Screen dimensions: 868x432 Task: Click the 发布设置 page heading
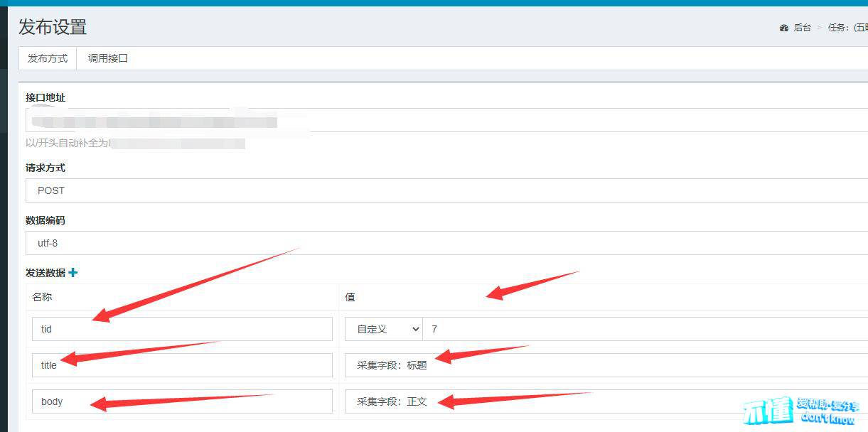pos(53,27)
